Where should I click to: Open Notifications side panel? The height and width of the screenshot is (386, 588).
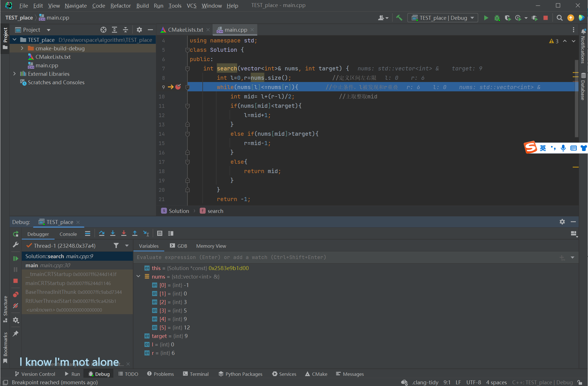tap(583, 46)
